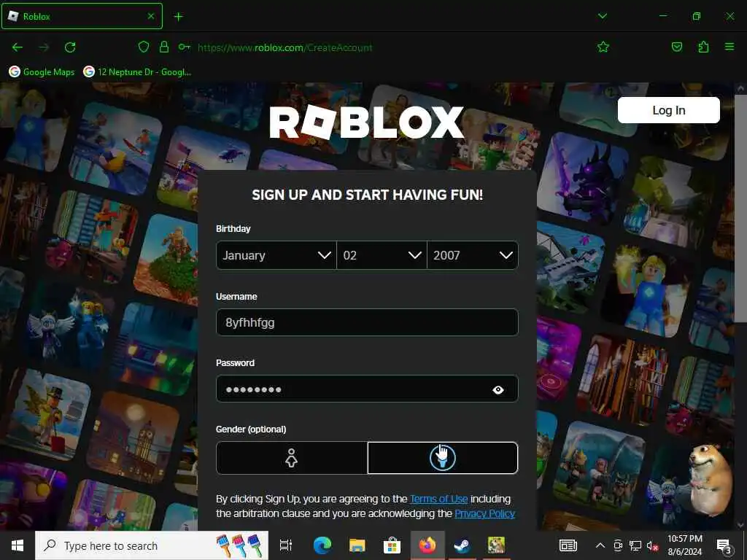747x560 pixels.
Task: Open the Google Maps bookmark
Action: [x=42, y=72]
